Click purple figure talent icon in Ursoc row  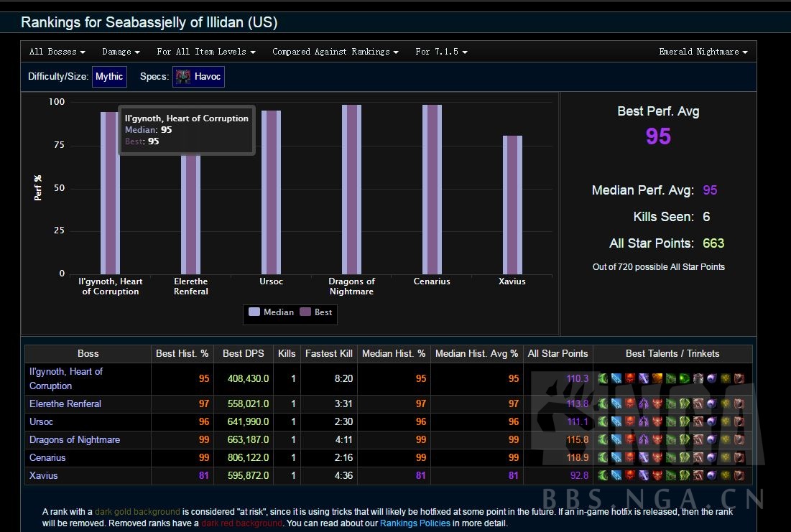(x=644, y=421)
